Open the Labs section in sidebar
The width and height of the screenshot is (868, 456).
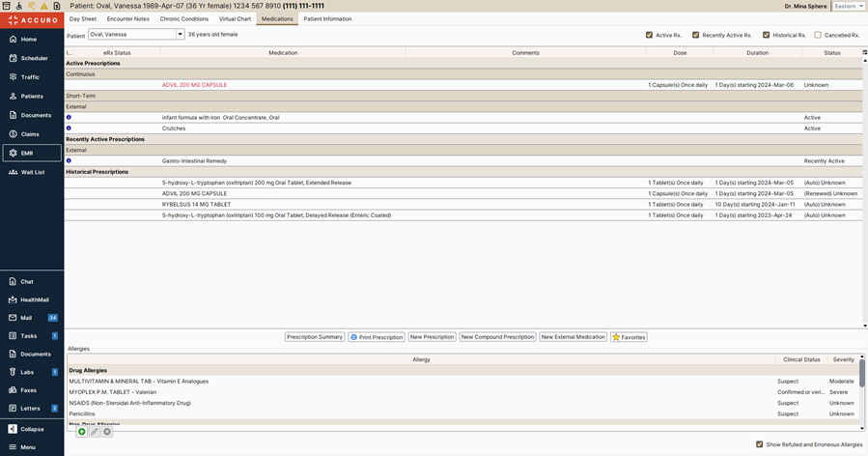pyautogui.click(x=28, y=372)
